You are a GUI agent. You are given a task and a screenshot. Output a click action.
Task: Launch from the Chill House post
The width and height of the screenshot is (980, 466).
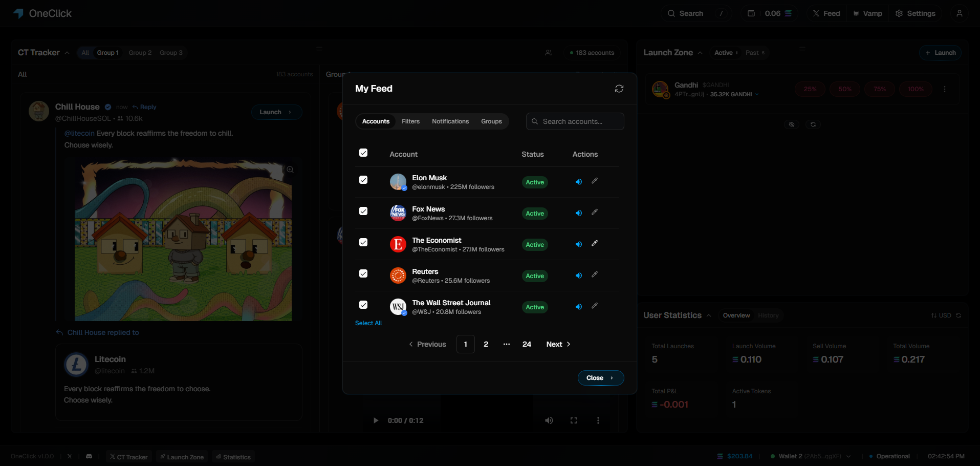[276, 112]
